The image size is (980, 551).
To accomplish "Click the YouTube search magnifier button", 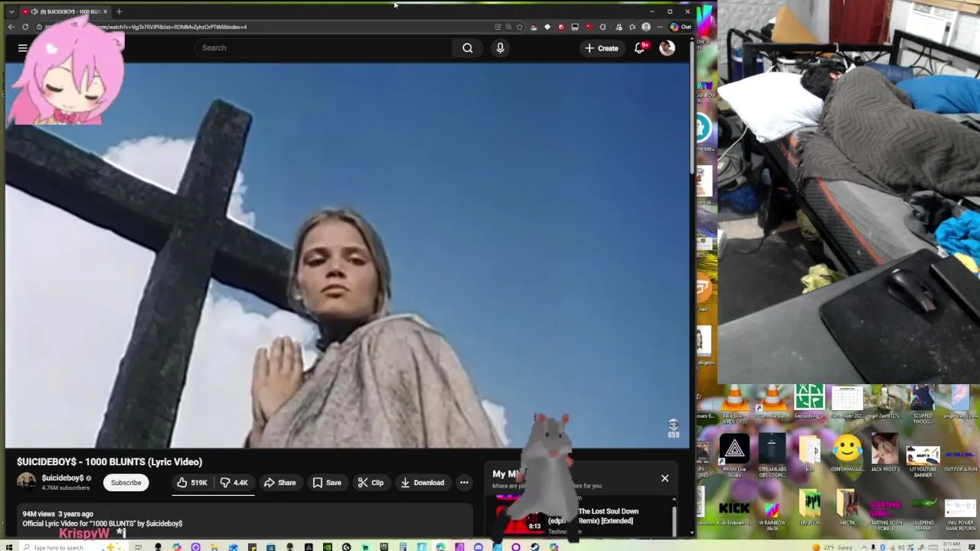I will pos(467,47).
